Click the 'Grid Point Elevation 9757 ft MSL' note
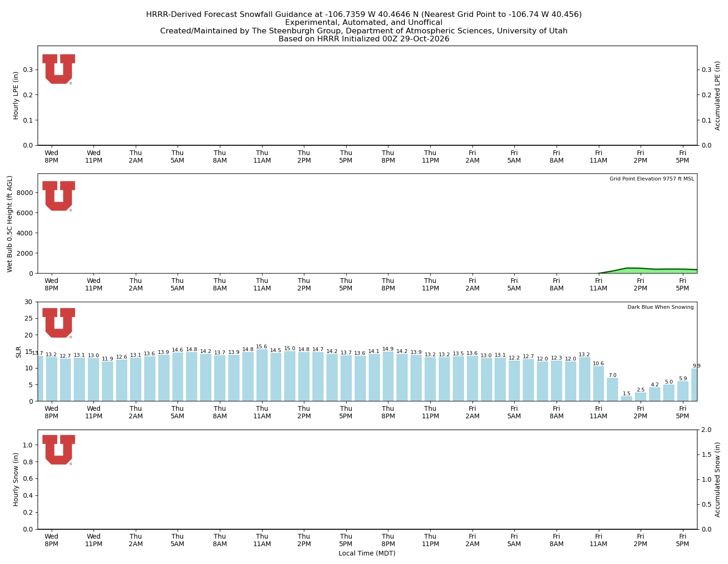 [651, 179]
